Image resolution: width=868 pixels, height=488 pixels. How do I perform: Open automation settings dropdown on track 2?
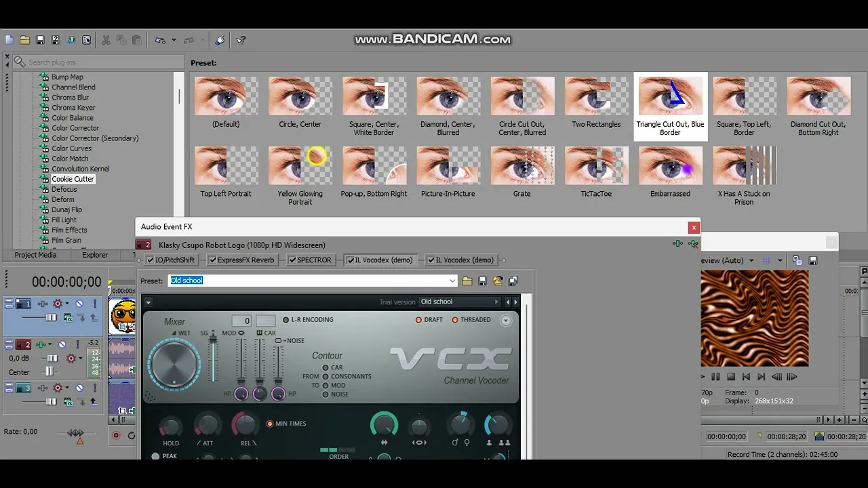point(79,358)
